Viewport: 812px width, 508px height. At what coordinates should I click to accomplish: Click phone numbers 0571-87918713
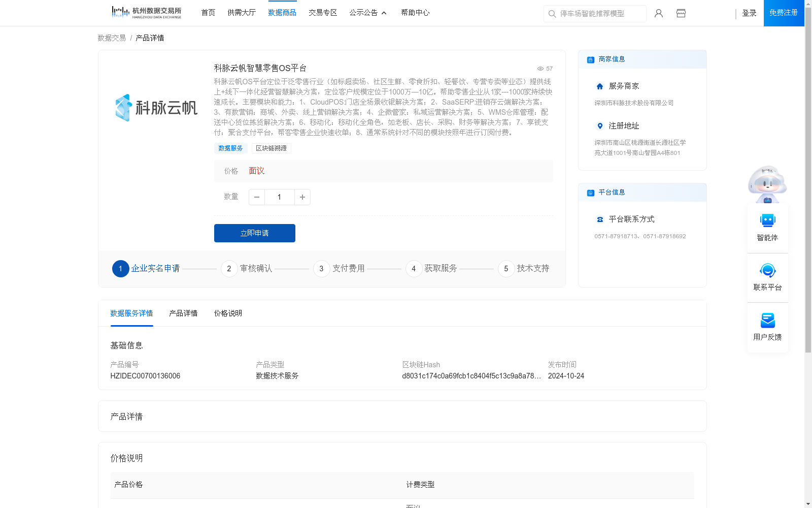(x=640, y=236)
